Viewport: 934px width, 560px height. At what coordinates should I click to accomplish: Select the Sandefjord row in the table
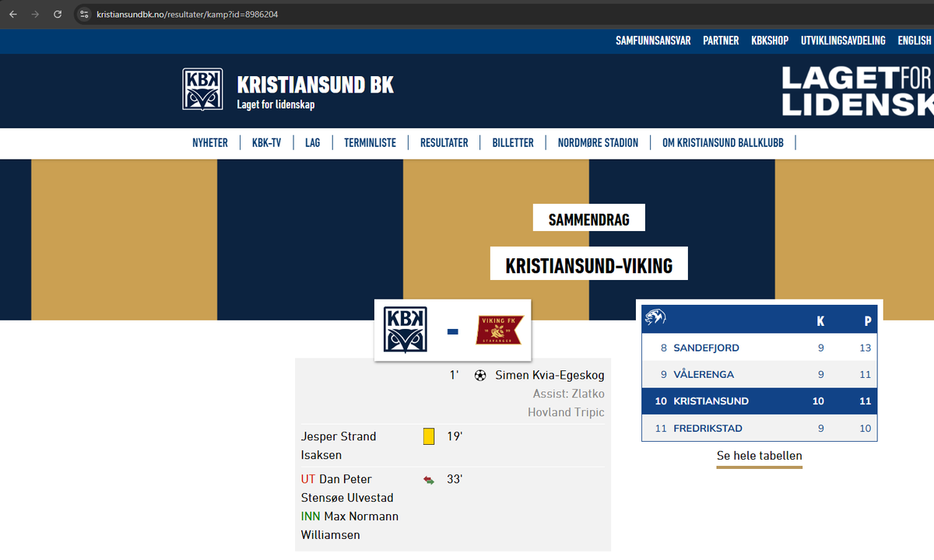pos(760,348)
